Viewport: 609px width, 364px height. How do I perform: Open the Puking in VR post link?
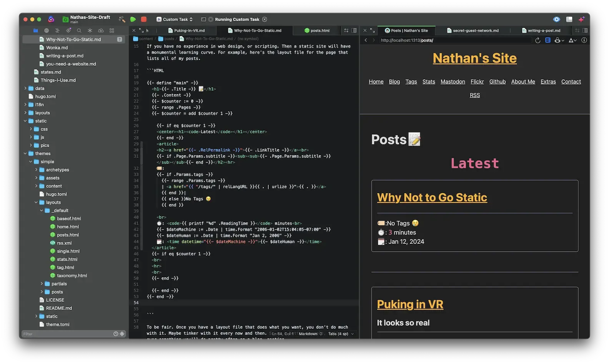click(x=410, y=304)
